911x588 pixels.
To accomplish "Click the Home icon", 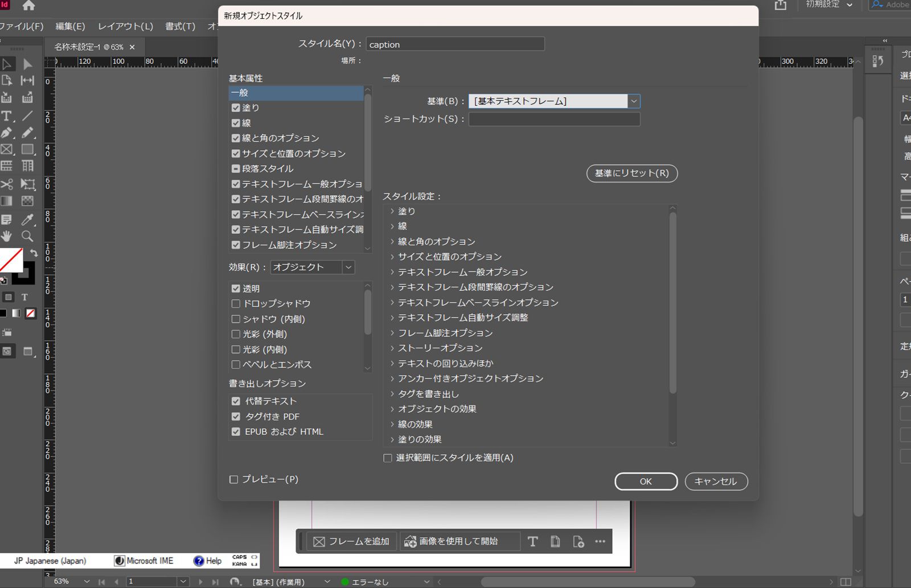I will point(28,6).
